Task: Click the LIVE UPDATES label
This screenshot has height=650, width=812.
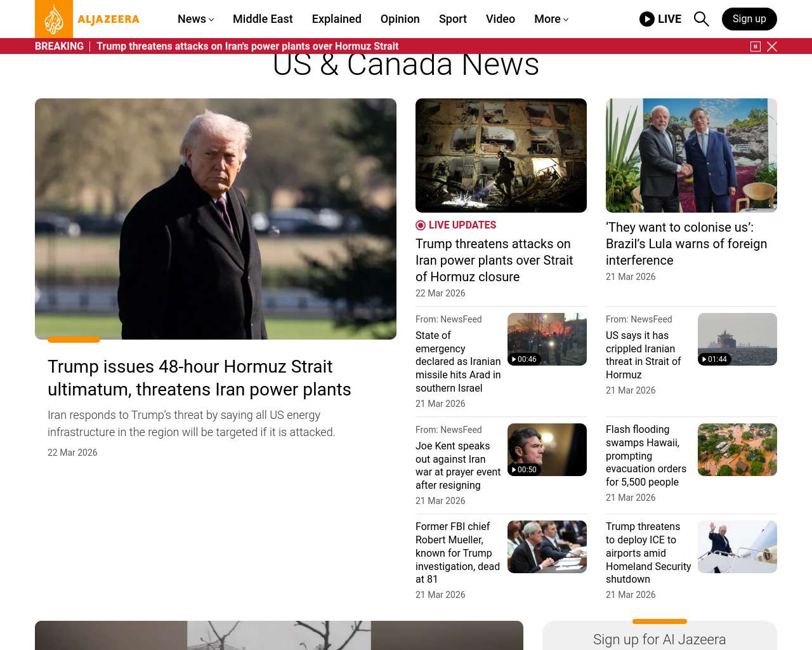Action: click(462, 225)
